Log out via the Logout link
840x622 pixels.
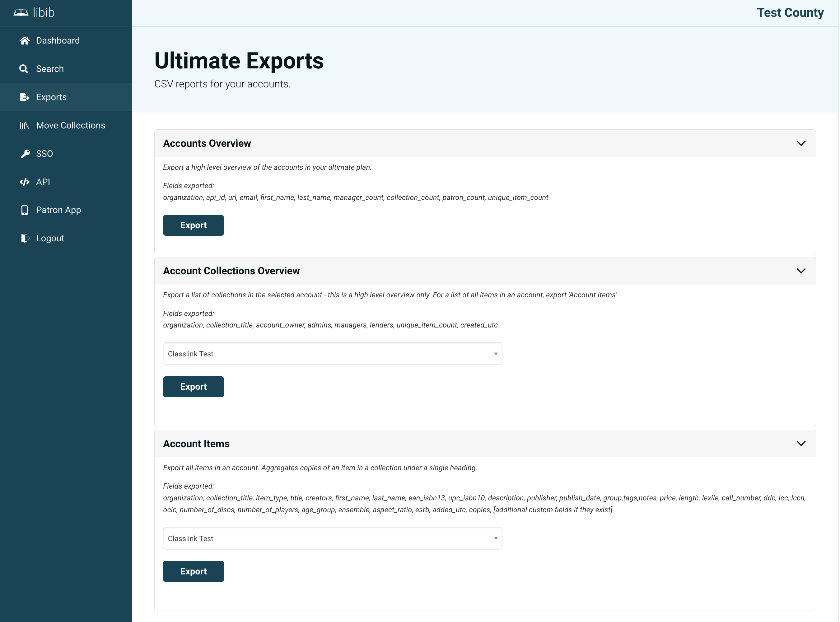point(66,238)
